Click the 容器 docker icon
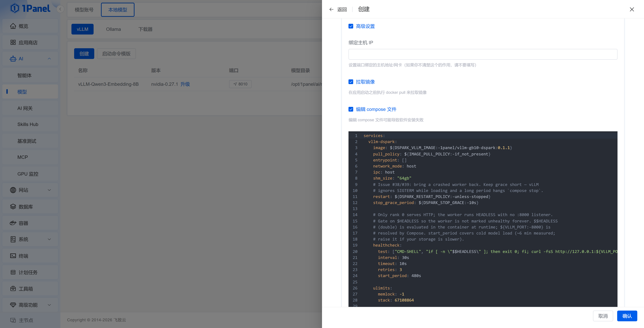 [x=13, y=223]
